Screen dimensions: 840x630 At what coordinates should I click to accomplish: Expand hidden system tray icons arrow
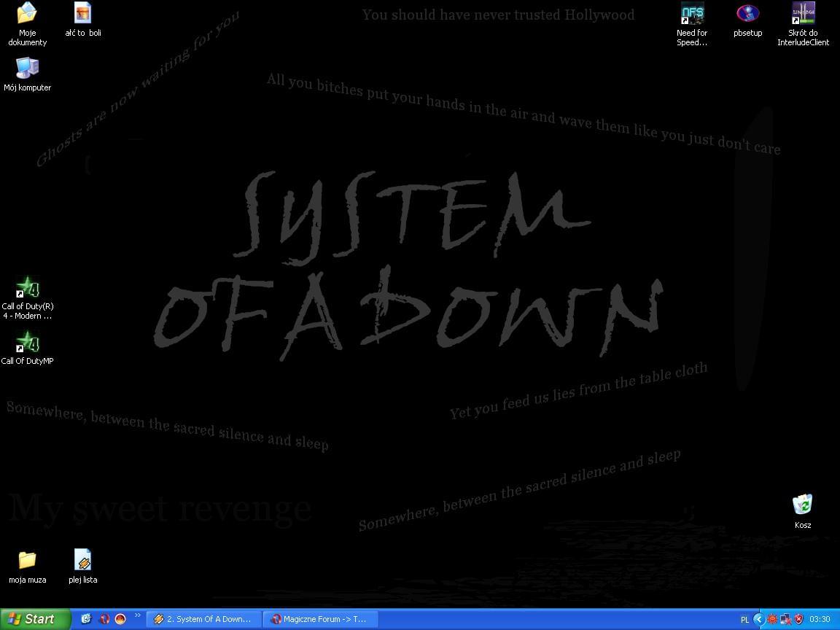coord(758,619)
